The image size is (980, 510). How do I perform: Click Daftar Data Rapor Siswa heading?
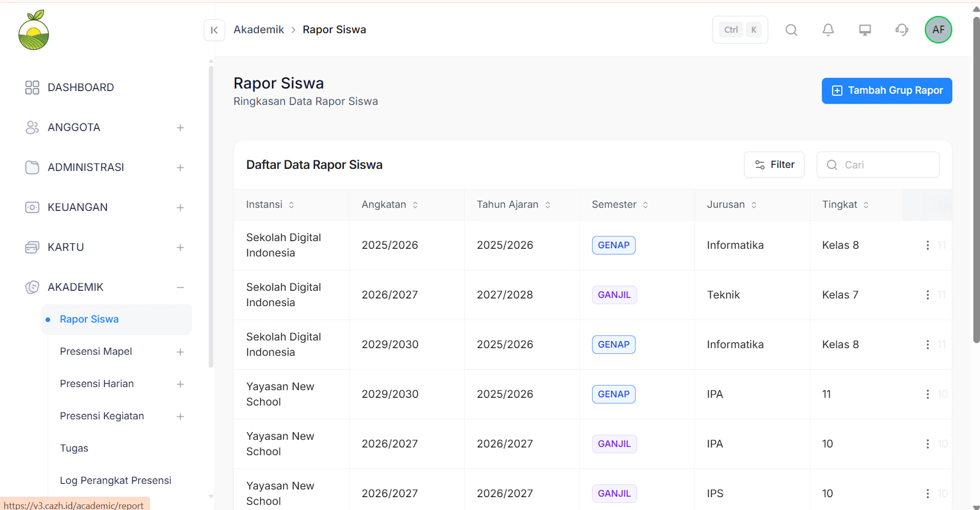[314, 164]
